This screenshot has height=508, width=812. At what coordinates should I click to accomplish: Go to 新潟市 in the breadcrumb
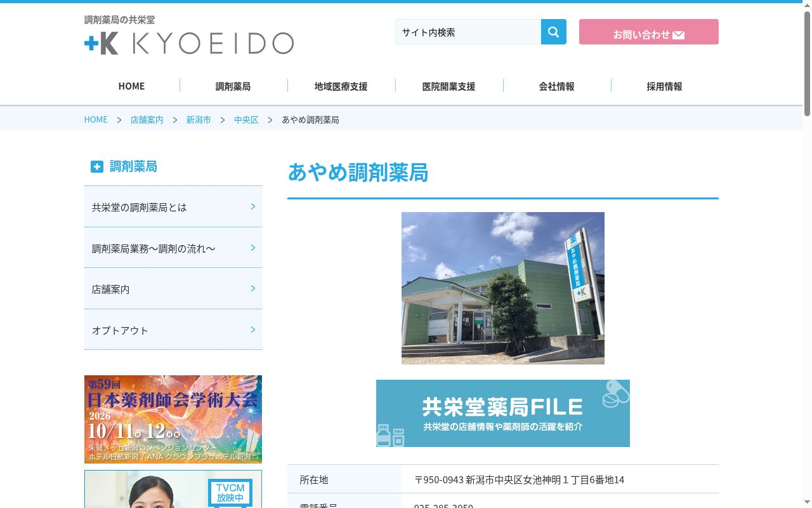[x=199, y=119]
